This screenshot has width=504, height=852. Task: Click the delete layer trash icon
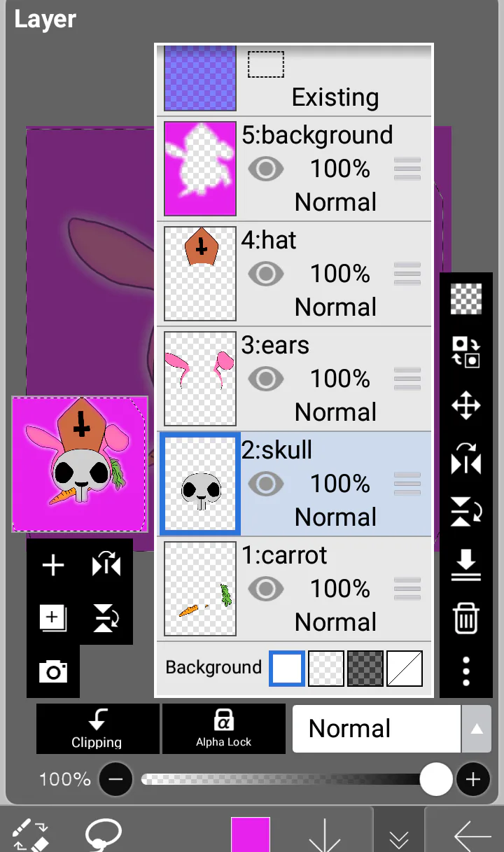pos(465,619)
